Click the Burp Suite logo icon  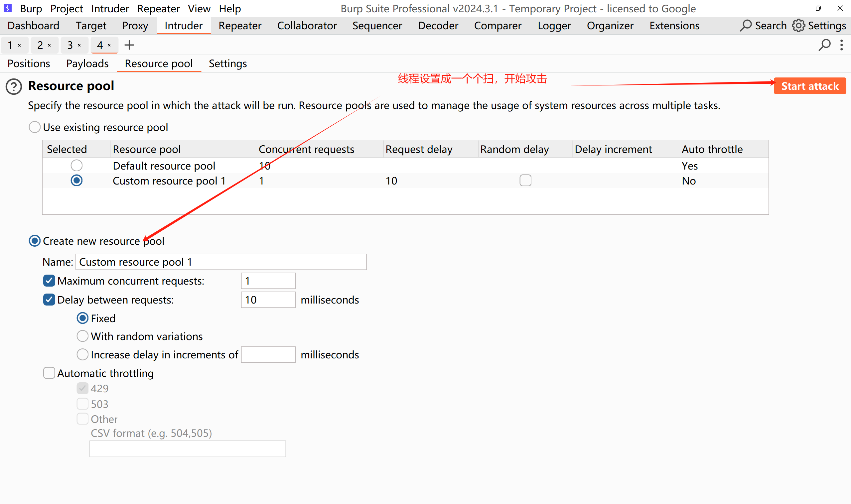7,8
